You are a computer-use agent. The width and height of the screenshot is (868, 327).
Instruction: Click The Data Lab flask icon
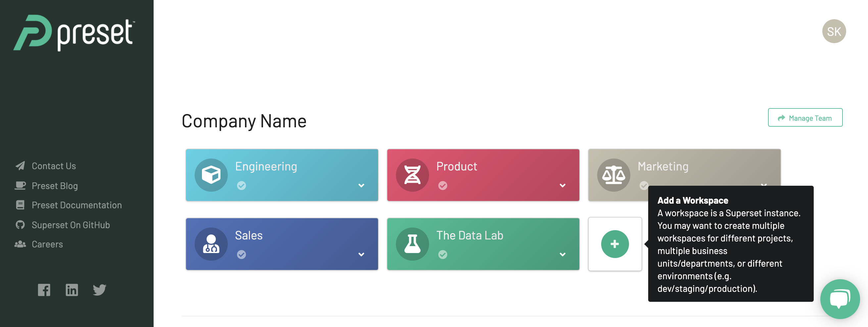point(412,244)
